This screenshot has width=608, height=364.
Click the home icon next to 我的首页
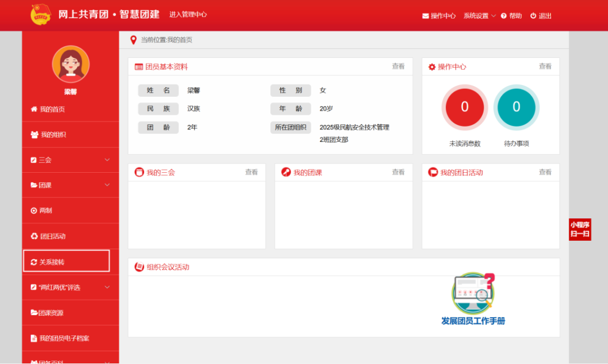tap(34, 109)
